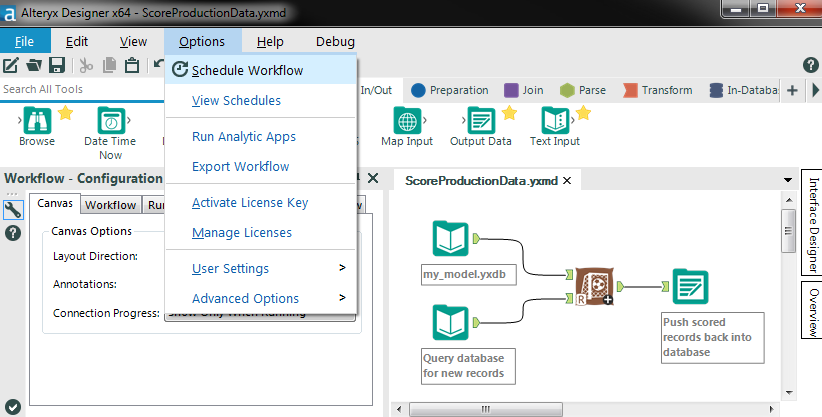
Task: Toggle favorite star on Text Input tool
Action: [583, 112]
